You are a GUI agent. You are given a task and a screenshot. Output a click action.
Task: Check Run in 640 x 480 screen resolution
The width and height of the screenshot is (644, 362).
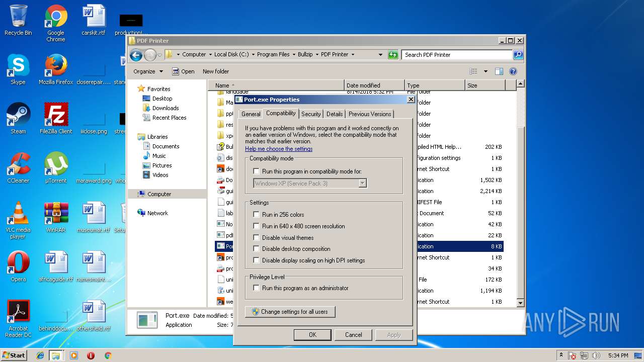[257, 226]
